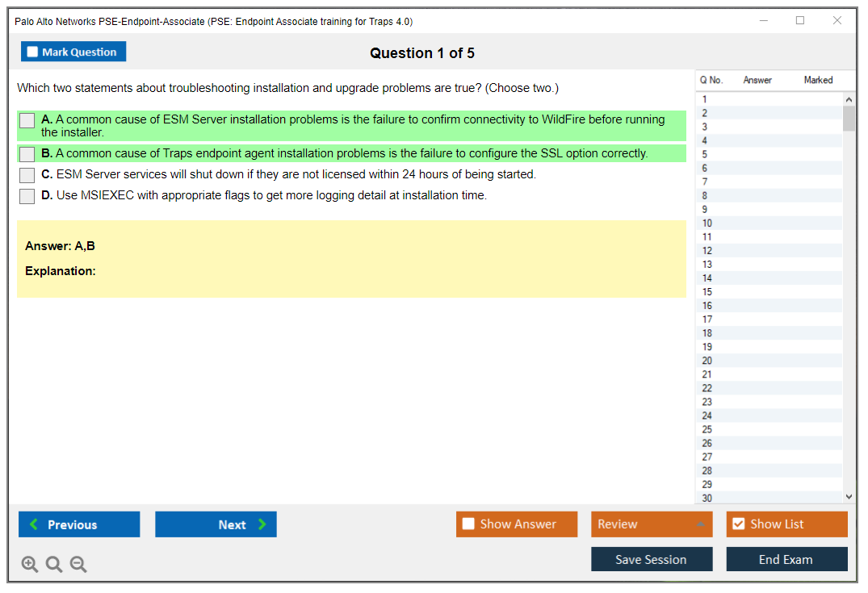
Task: Check the box for answer A
Action: tap(27, 121)
